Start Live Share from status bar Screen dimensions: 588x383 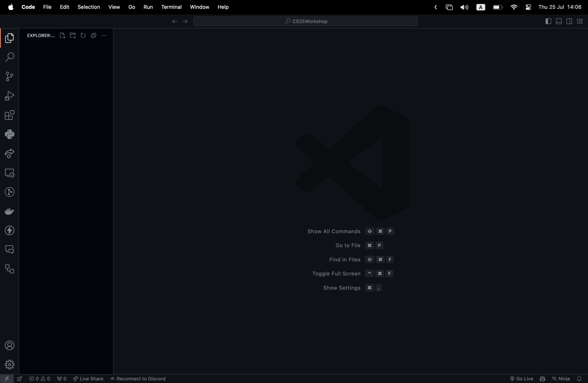[88, 379]
